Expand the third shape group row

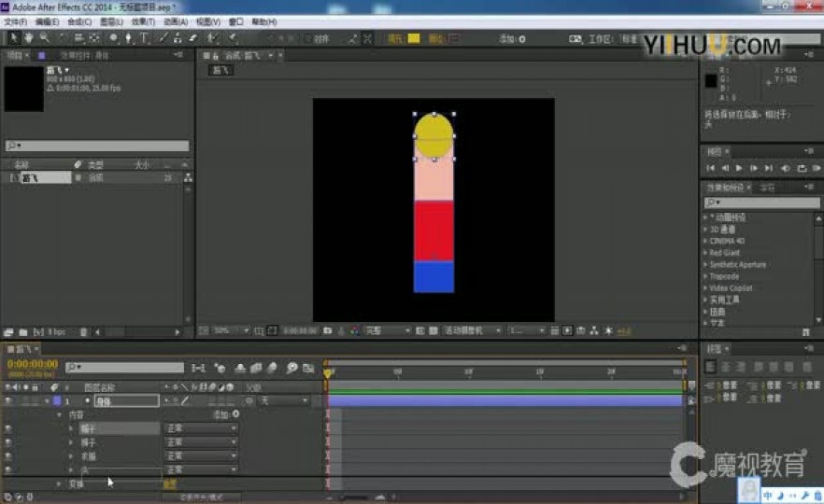(x=70, y=456)
